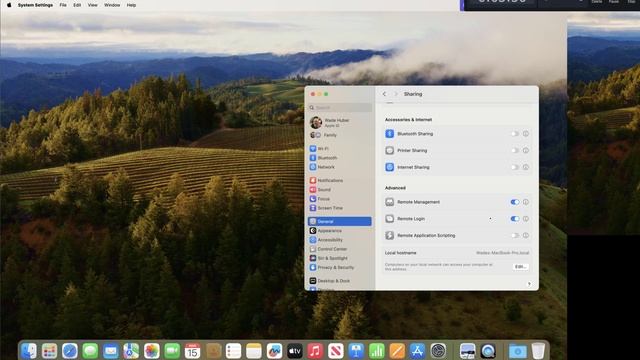Open the File menu
This screenshot has height=360, width=640.
(63, 5)
